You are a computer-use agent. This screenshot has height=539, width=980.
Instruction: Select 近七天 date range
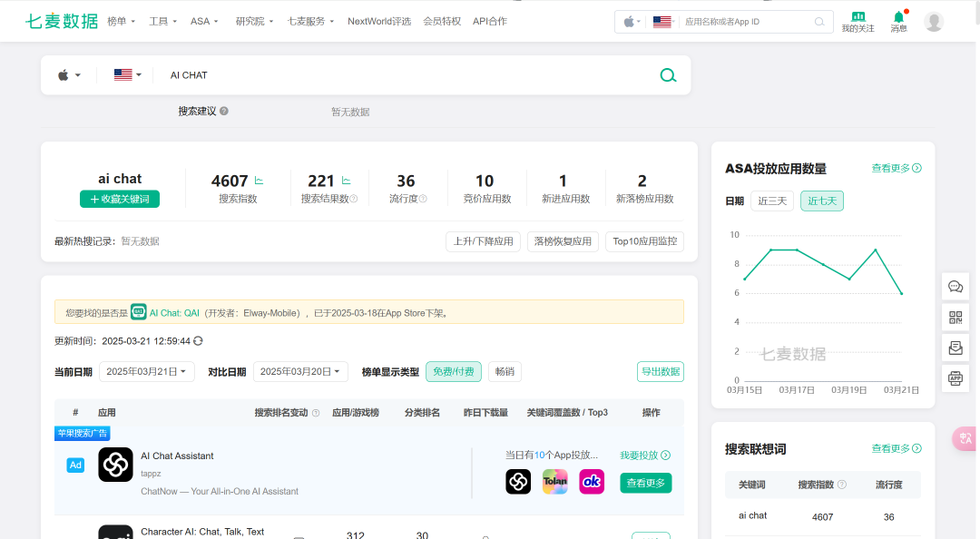[822, 201]
